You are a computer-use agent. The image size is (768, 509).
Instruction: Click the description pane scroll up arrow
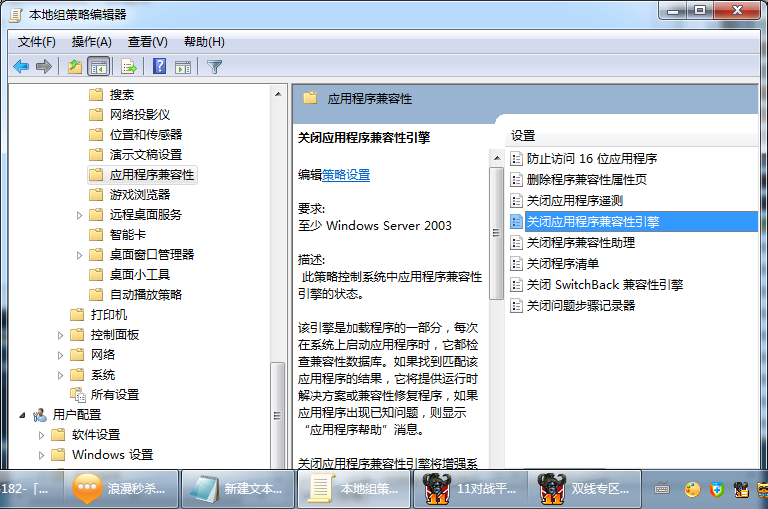[497, 158]
